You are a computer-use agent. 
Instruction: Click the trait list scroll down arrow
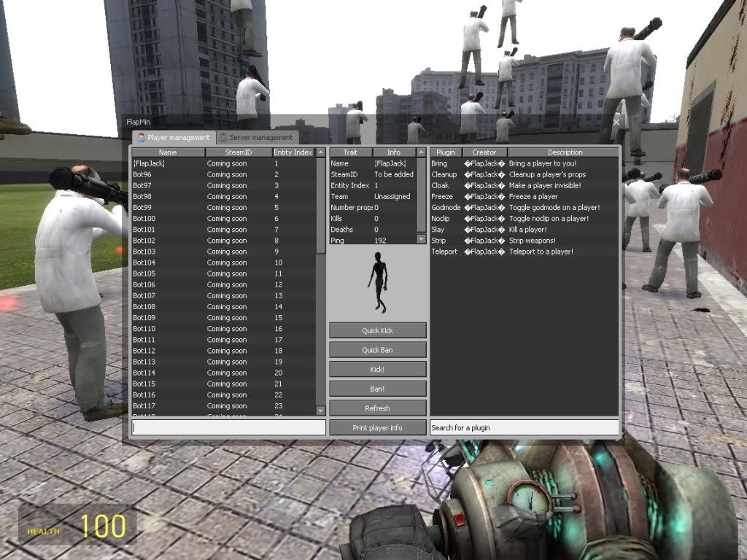point(421,239)
